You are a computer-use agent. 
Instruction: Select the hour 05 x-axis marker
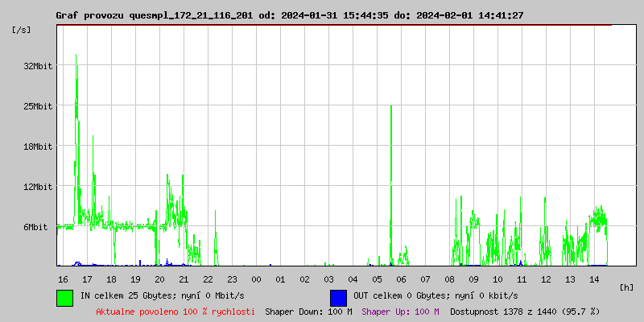377,279
